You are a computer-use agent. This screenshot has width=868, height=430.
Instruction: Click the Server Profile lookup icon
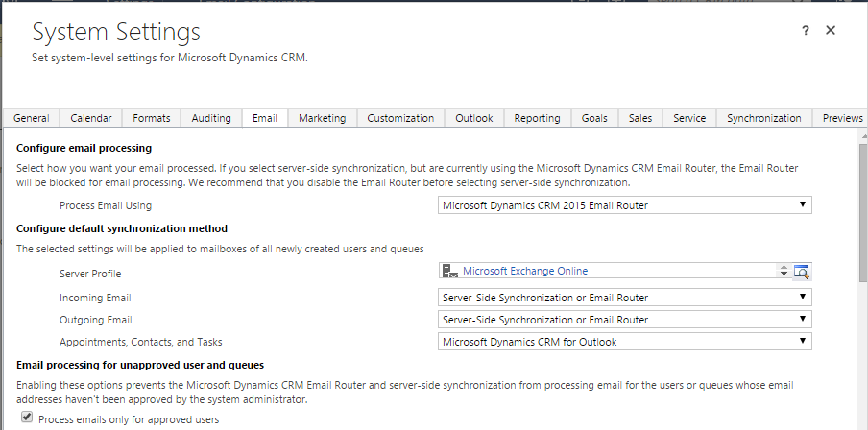(802, 272)
